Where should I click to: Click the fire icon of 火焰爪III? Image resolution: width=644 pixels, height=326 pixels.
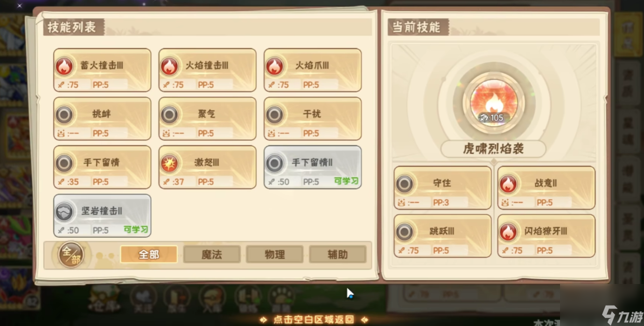coord(275,66)
